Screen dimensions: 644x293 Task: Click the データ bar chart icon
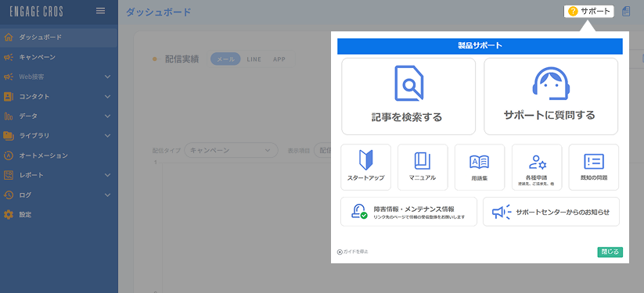[8, 116]
